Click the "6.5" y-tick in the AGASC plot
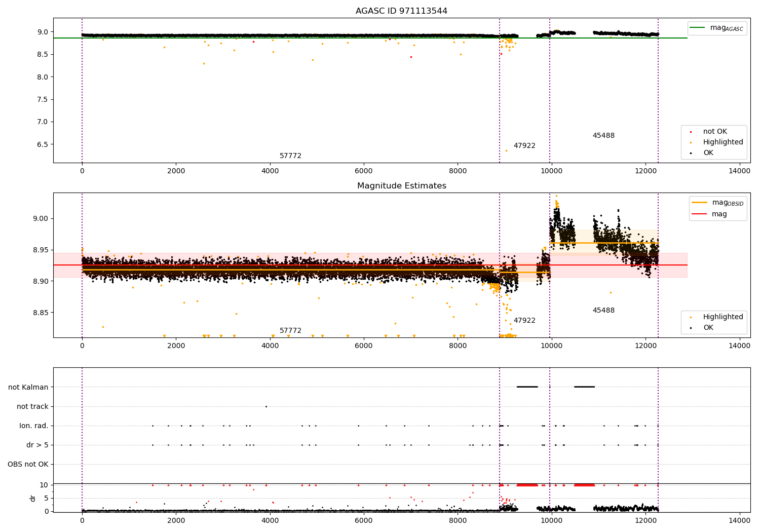This screenshot has width=760, height=532. (42, 144)
